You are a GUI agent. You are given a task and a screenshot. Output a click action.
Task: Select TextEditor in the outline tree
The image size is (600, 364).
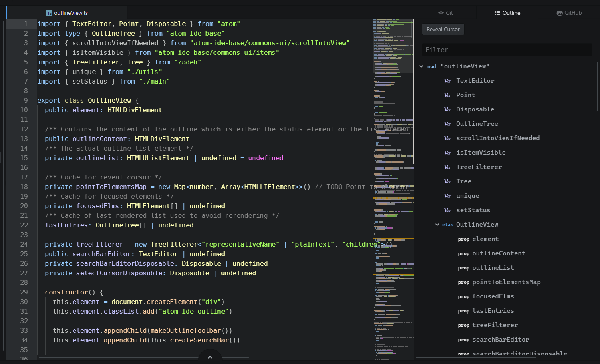(475, 81)
